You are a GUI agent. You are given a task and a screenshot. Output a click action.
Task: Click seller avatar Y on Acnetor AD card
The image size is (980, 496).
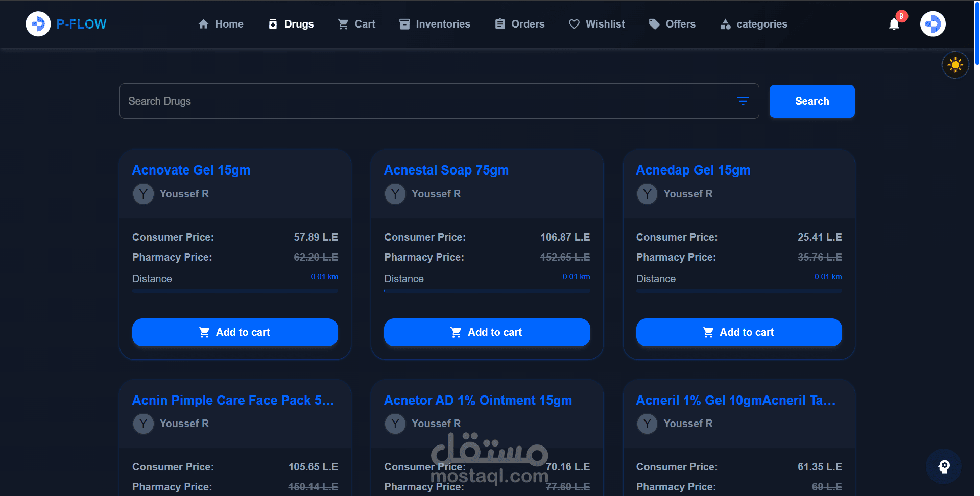coord(395,424)
